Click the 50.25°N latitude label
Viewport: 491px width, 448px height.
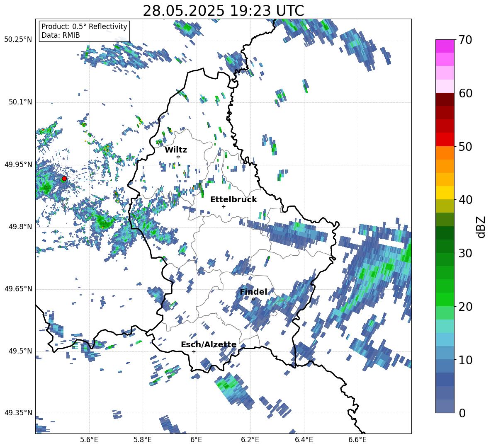pos(18,40)
